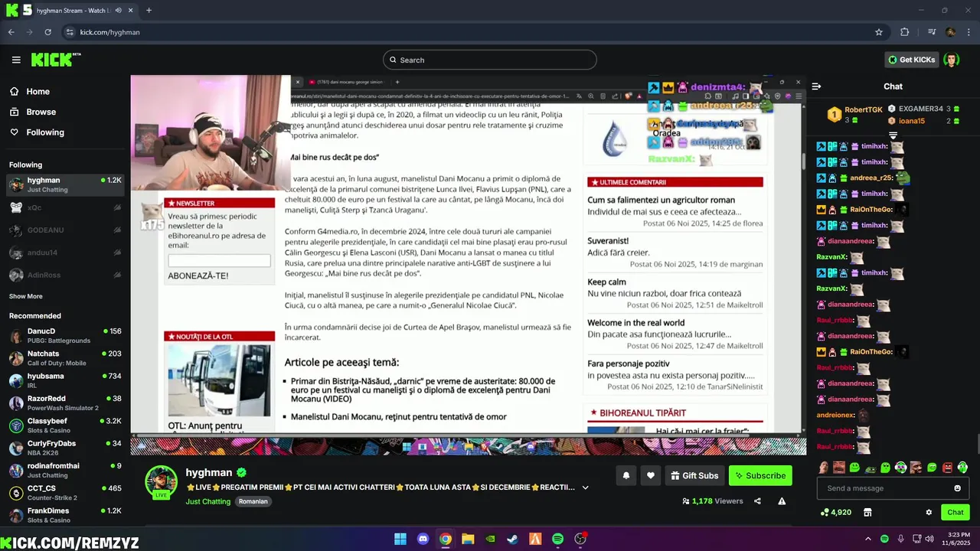Image resolution: width=980 pixels, height=551 pixels.
Task: Open the browser Extensions puzzle icon
Action: coord(904,32)
